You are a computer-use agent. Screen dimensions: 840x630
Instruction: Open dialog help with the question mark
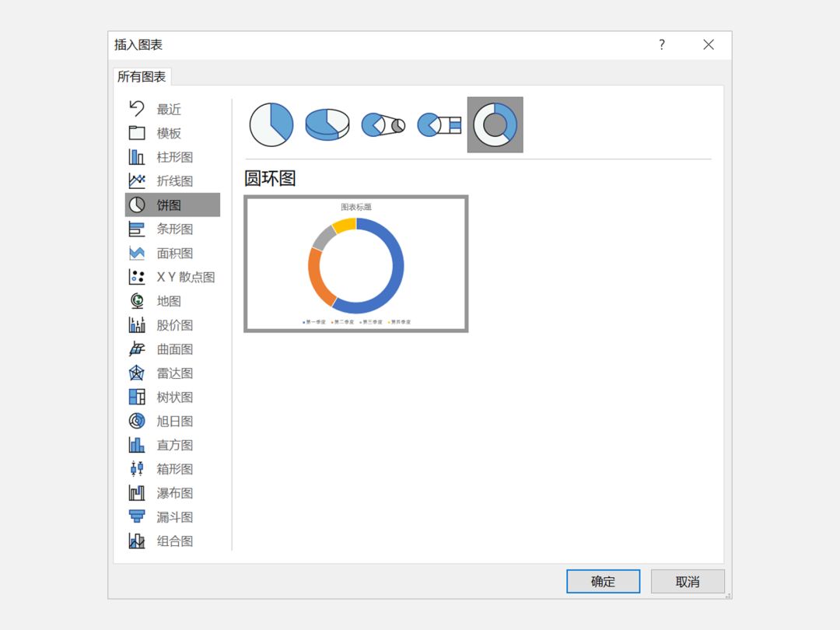pos(662,44)
